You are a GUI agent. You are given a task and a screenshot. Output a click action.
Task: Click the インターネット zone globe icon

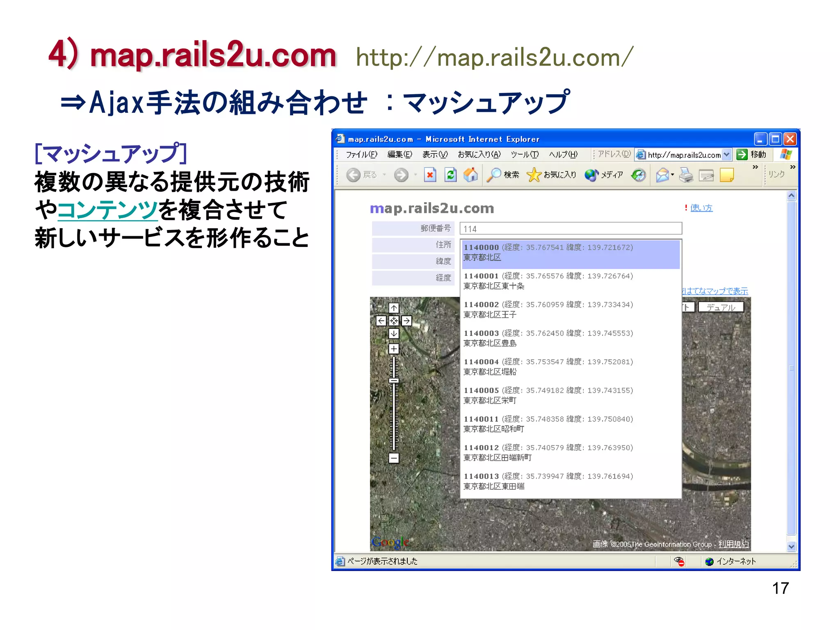(x=709, y=562)
